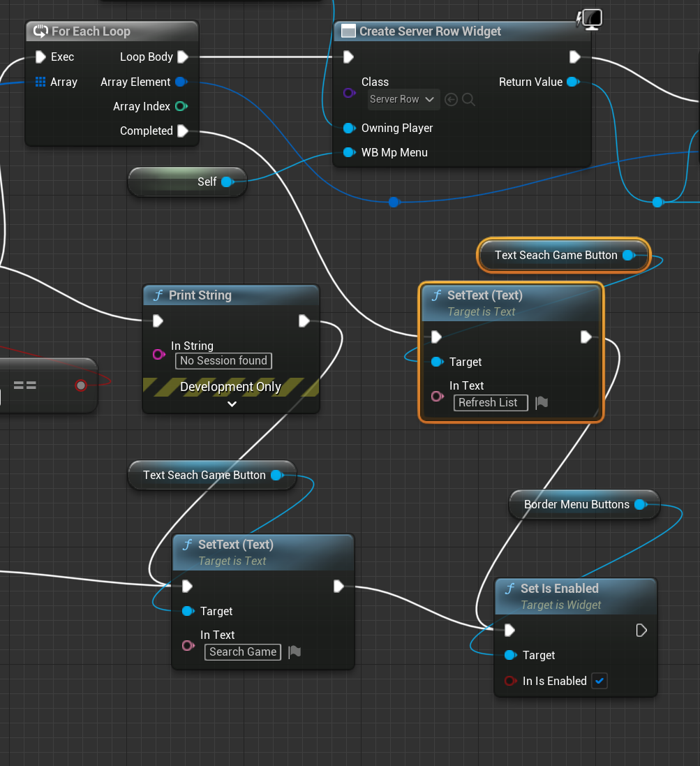Click Target pin on Set Is Enabled node
Viewport: 700px width, 766px height.
point(511,655)
